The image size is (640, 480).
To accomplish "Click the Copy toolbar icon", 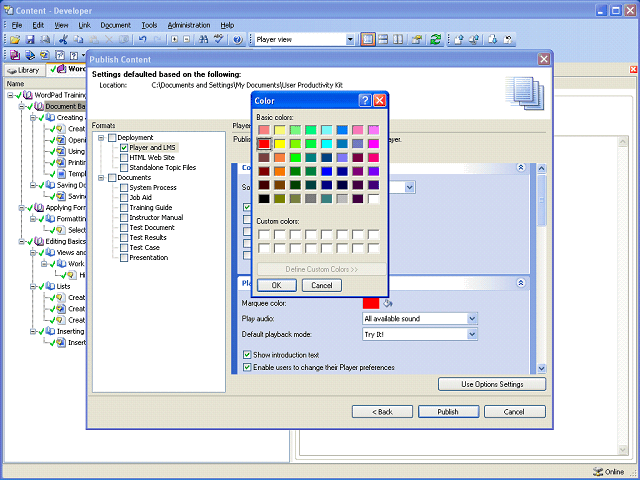I will pos(78,40).
